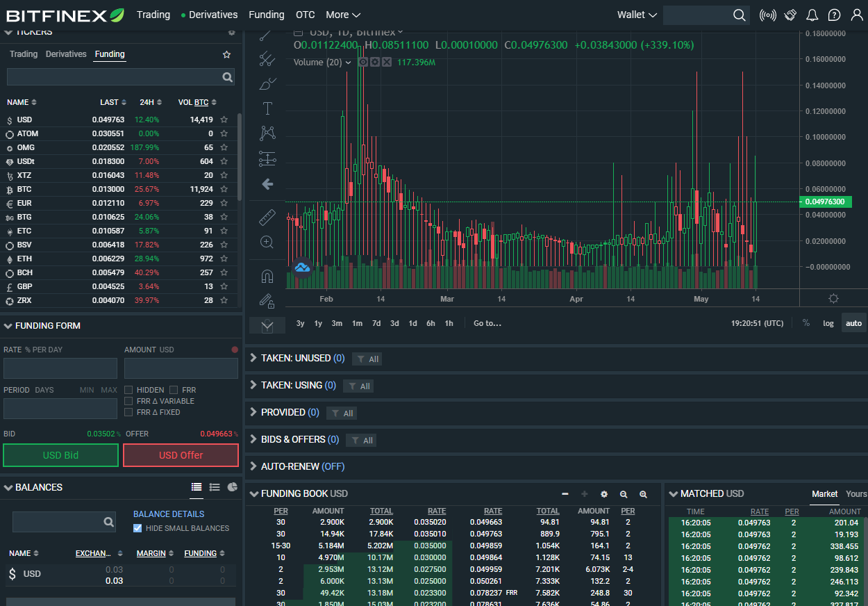Open the handshake affiliate icon

(x=790, y=15)
